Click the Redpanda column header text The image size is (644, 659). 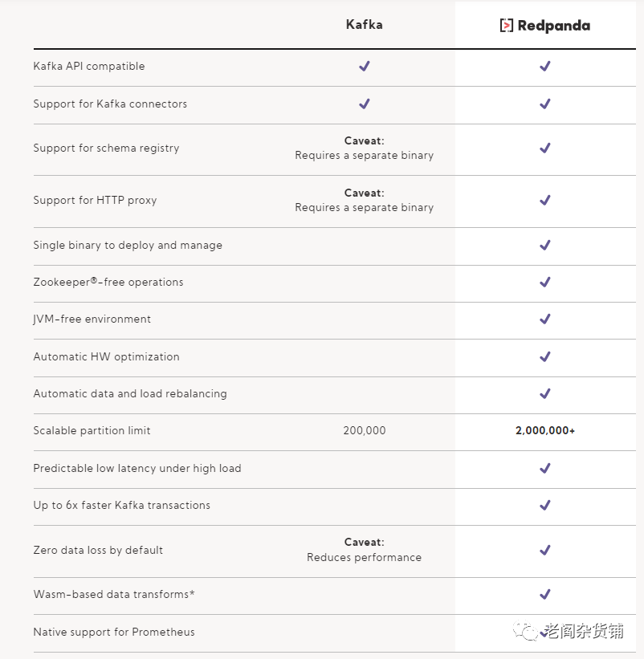[553, 26]
